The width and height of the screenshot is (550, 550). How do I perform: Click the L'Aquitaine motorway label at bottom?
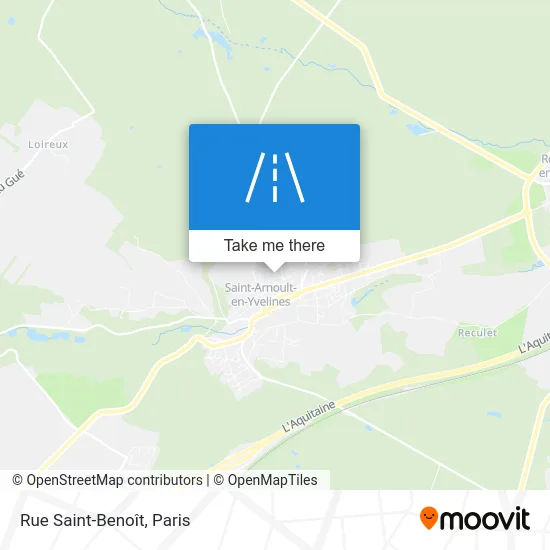(308, 416)
